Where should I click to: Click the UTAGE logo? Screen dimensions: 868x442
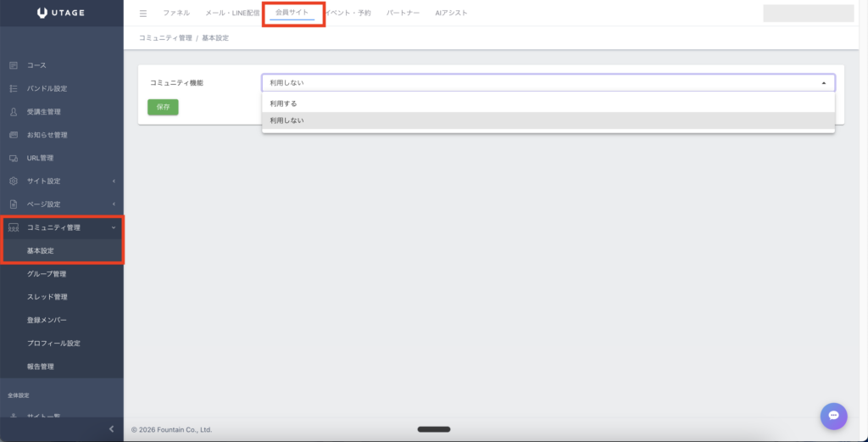point(61,13)
